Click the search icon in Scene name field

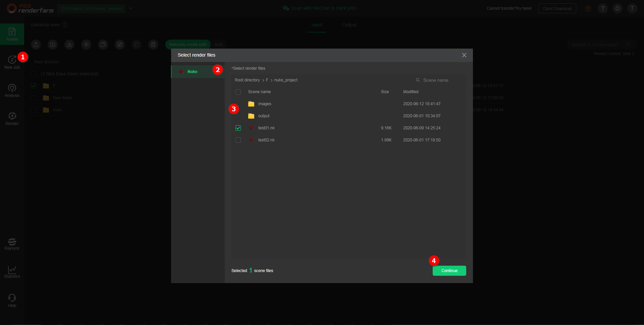418,80
